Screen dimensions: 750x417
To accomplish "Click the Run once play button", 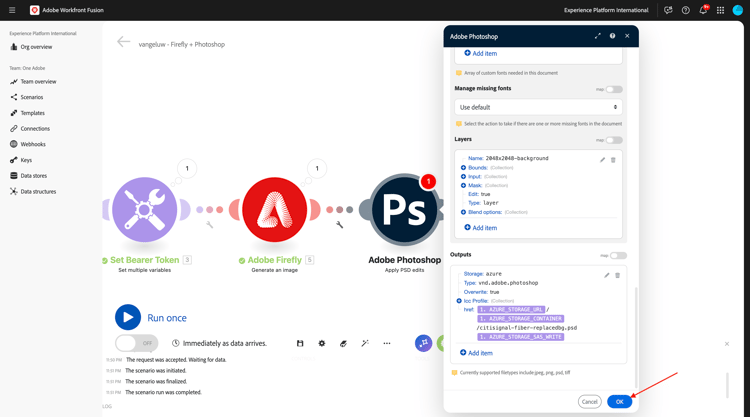I will (x=128, y=318).
